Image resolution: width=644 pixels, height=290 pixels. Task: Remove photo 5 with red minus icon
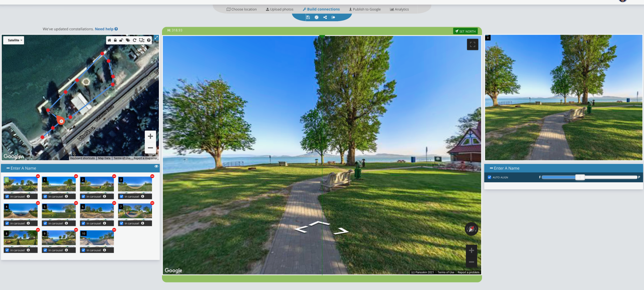(76, 203)
